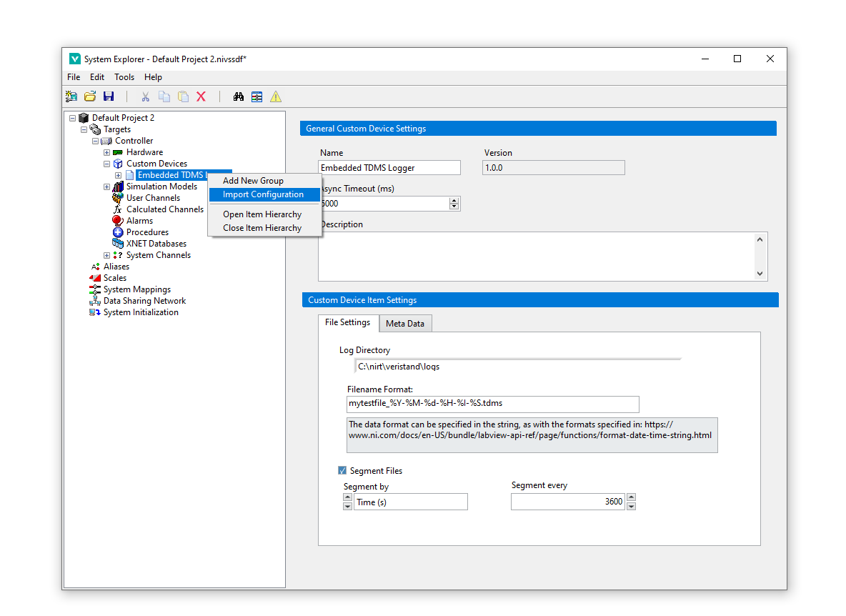Click the Calculated Channels fx icon
This screenshot has width=846, height=616.
click(x=118, y=209)
